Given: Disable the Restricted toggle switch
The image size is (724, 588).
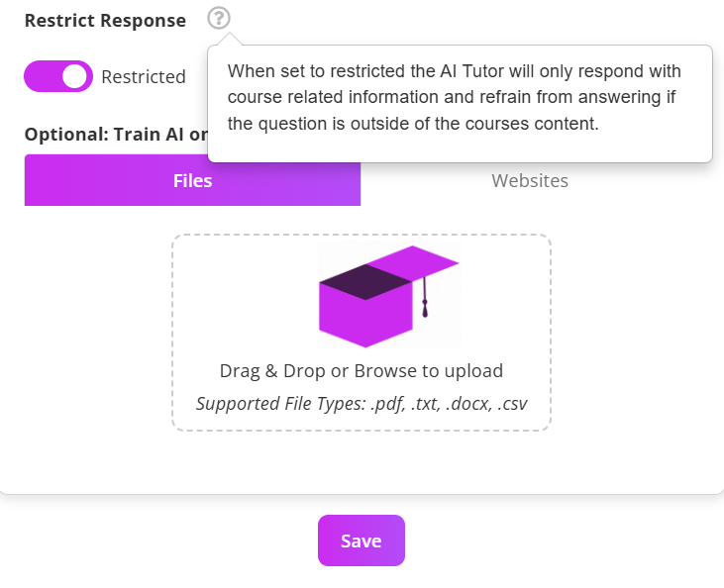Looking at the screenshot, I should tap(58, 76).
